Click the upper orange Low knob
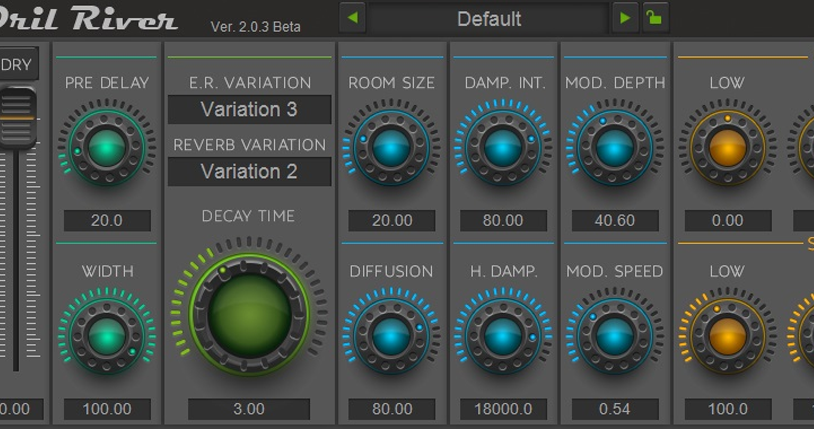814x429 pixels. pyautogui.click(x=726, y=148)
